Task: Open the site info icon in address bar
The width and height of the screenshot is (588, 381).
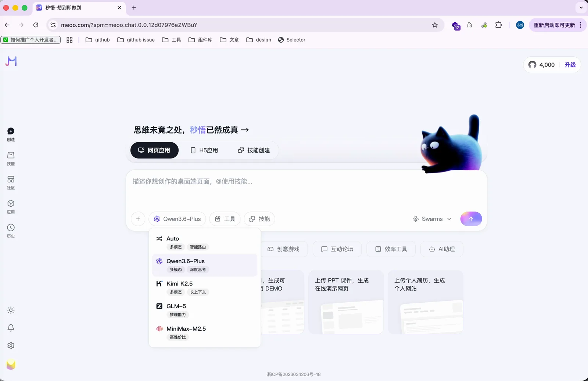Action: pos(53,25)
